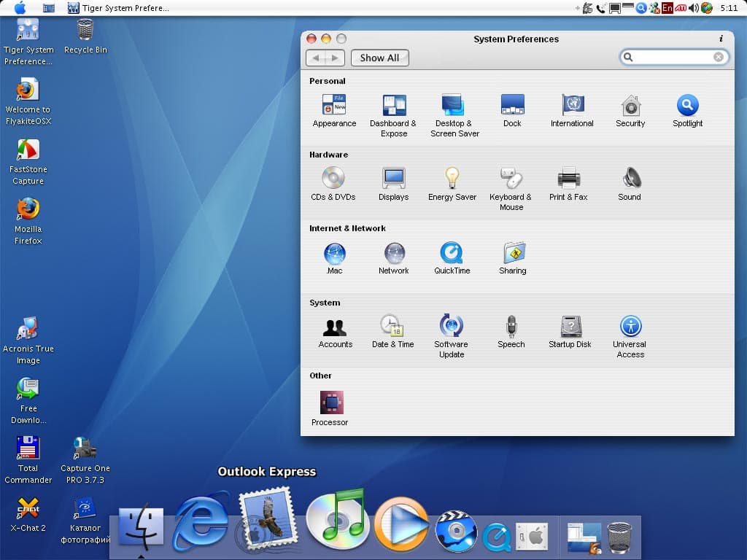Viewport: 747px width, 560px height.
Task: Clear the search field with X button
Action: pyautogui.click(x=719, y=57)
